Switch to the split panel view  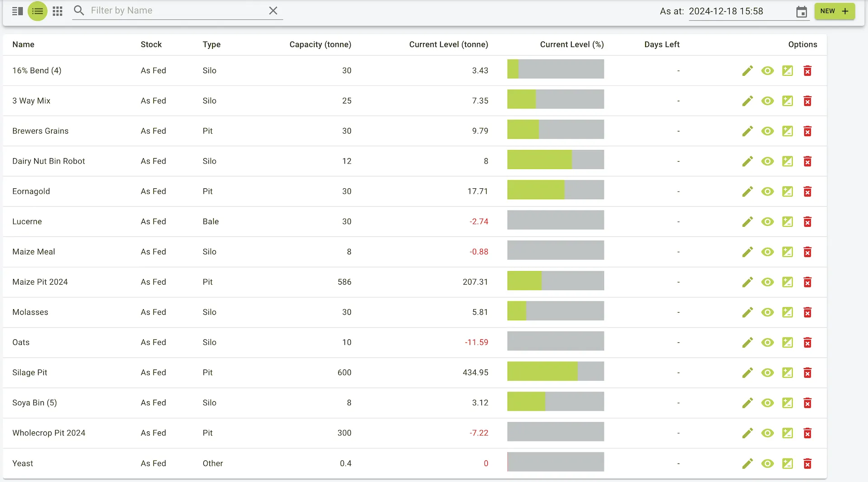[x=18, y=11]
